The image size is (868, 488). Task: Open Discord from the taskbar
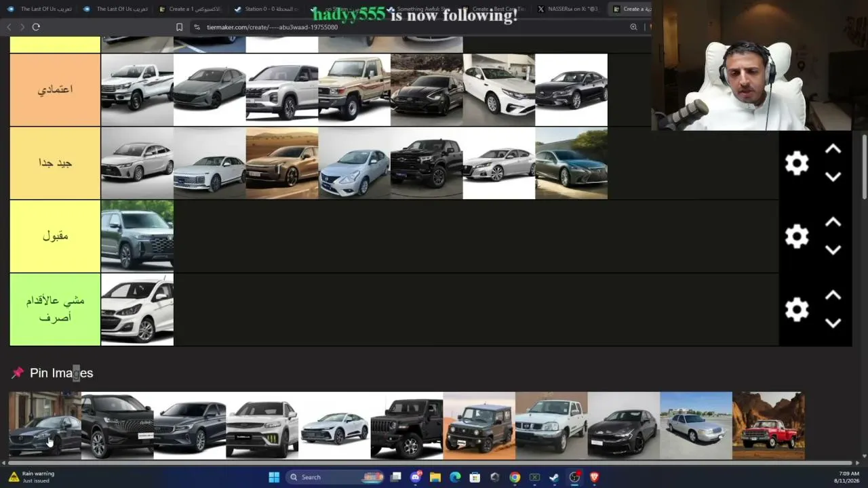[x=416, y=477]
